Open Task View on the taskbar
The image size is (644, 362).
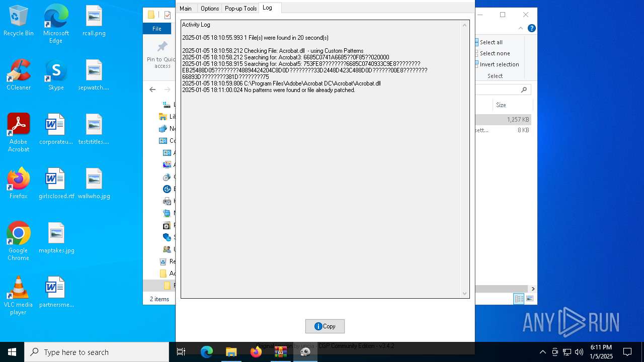(181, 352)
